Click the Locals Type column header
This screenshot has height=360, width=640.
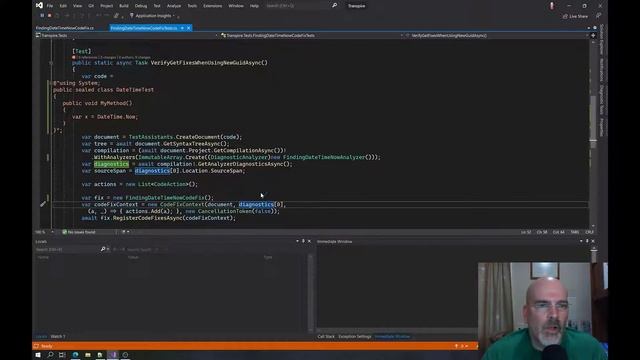pyautogui.click(x=268, y=257)
